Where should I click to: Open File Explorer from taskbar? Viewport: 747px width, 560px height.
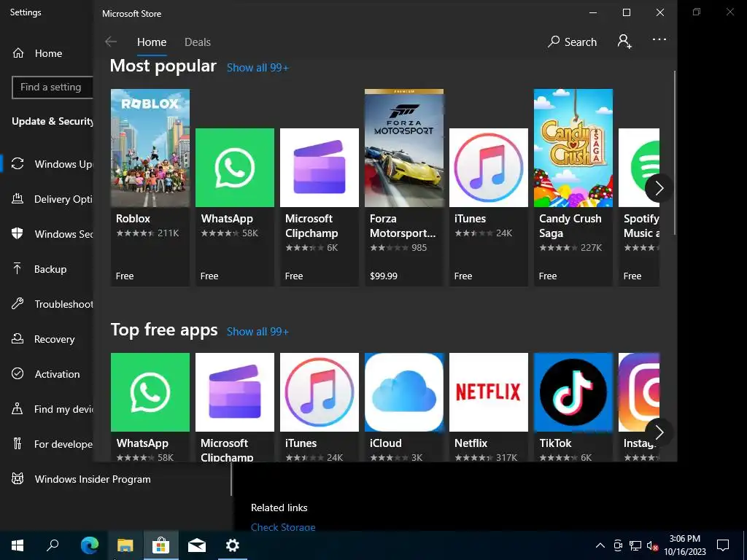pos(125,545)
